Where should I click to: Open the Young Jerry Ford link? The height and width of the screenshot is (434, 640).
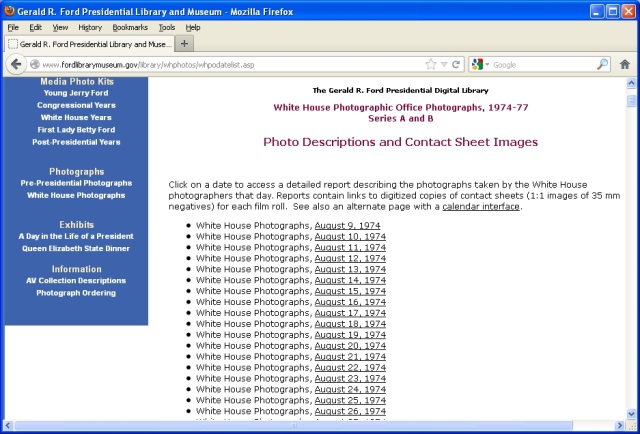[x=76, y=93]
